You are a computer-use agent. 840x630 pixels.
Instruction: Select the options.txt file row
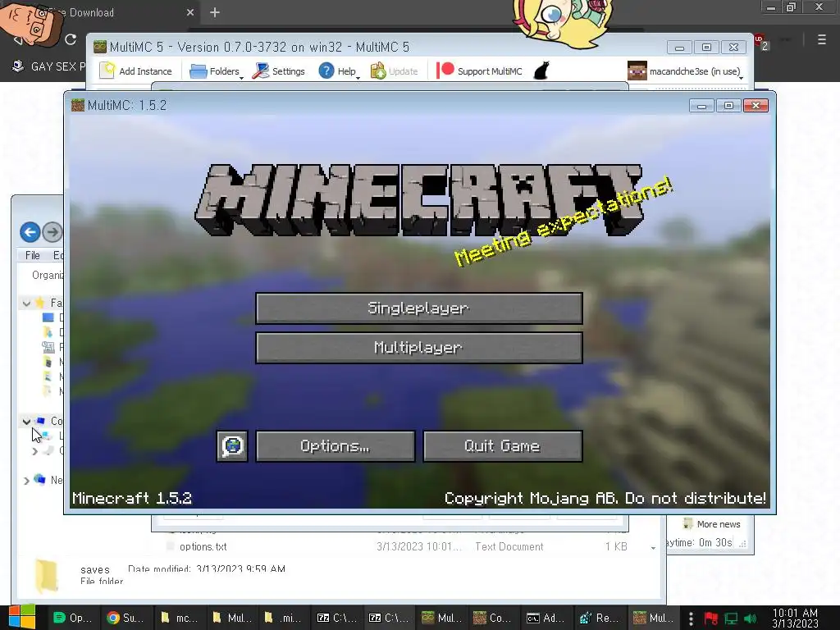(398, 546)
